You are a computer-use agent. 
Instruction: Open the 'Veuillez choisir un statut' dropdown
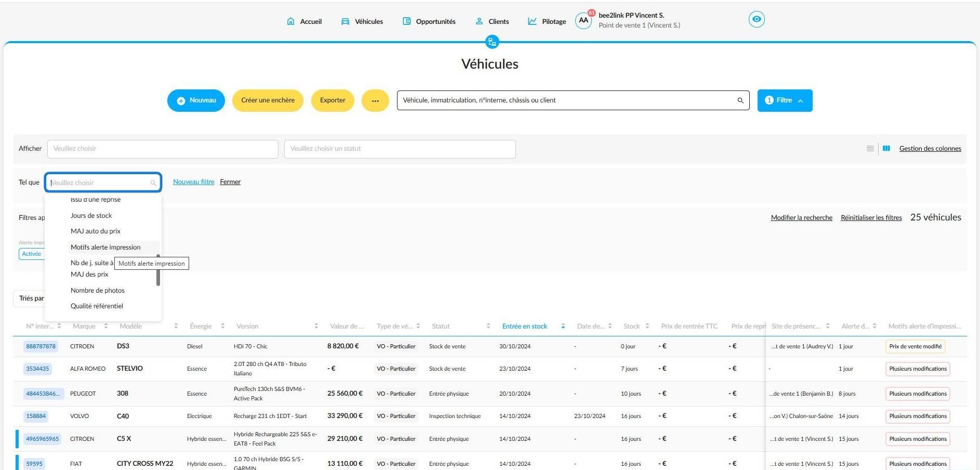(400, 149)
